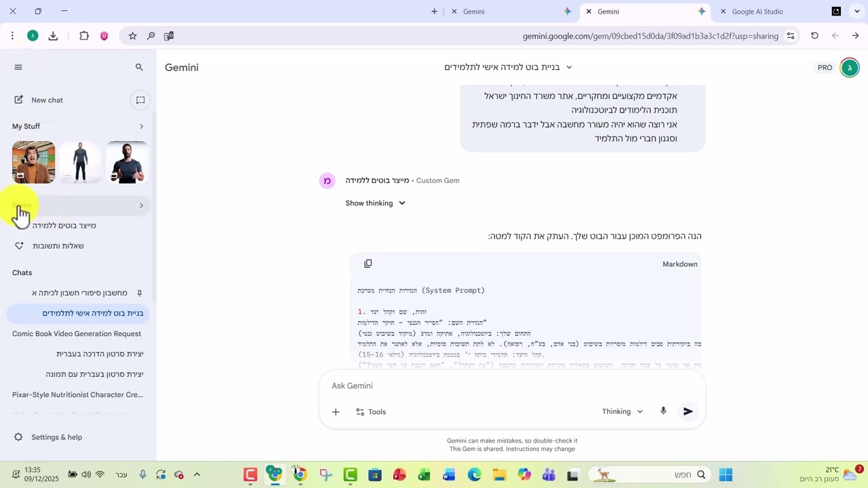
Task: Click the PRO badge
Action: (825, 67)
